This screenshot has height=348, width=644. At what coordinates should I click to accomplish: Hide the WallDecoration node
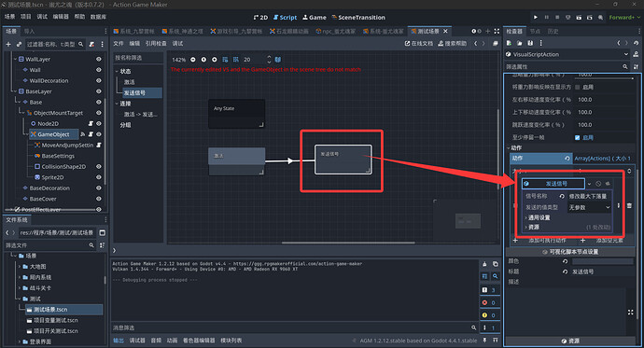(99, 80)
